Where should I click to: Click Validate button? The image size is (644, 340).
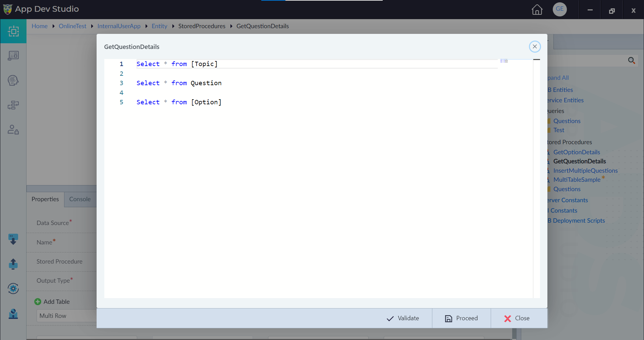click(x=403, y=318)
